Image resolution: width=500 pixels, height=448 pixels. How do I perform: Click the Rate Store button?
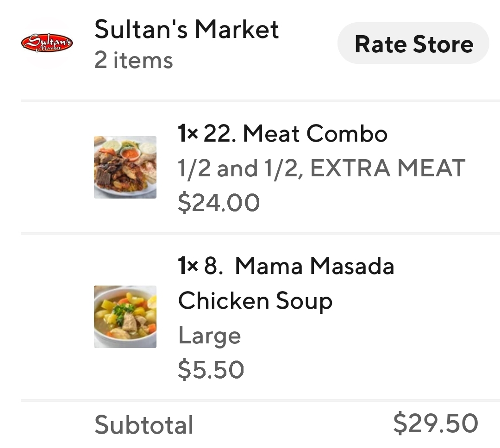pos(414,44)
